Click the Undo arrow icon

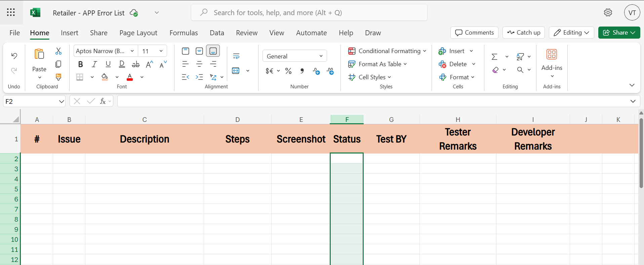[x=14, y=56]
